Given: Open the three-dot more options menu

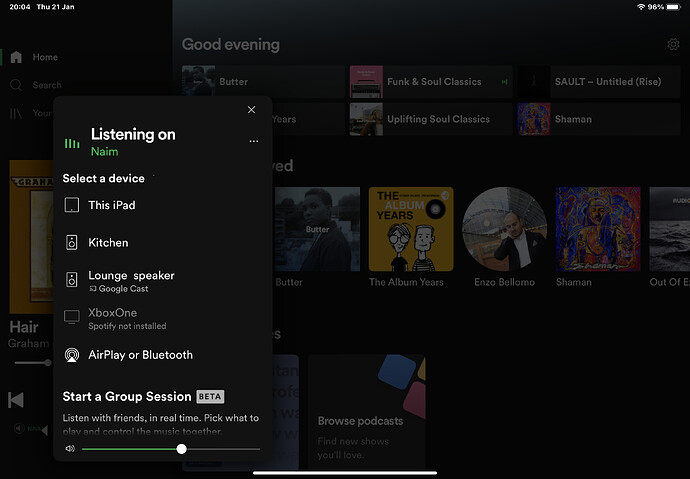Looking at the screenshot, I should (253, 141).
